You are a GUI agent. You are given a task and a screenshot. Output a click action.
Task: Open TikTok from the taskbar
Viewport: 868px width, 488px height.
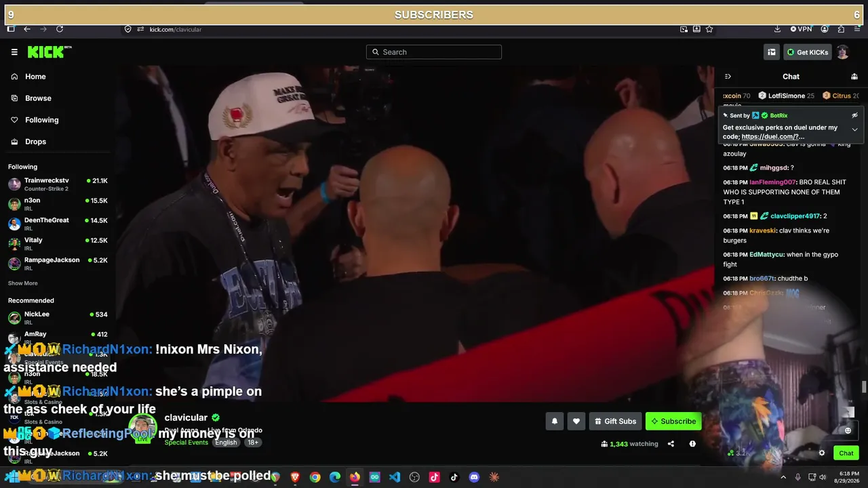[454, 477]
